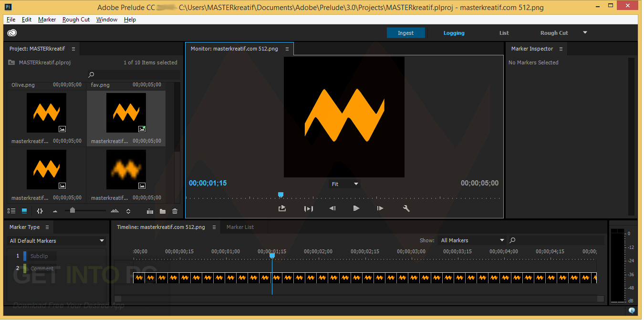Viewport: 644px width, 320px height.
Task: Click the Step Forward one frame icon
Action: tap(380, 208)
